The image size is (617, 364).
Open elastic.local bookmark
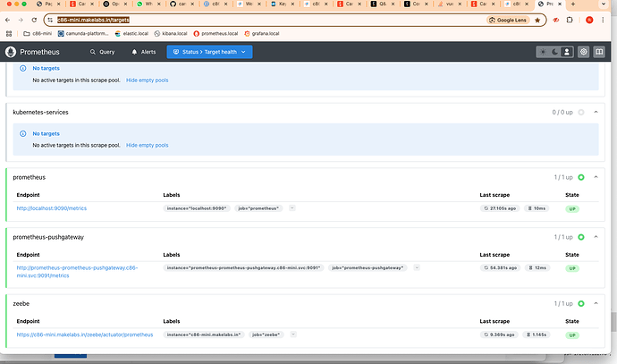tap(131, 33)
